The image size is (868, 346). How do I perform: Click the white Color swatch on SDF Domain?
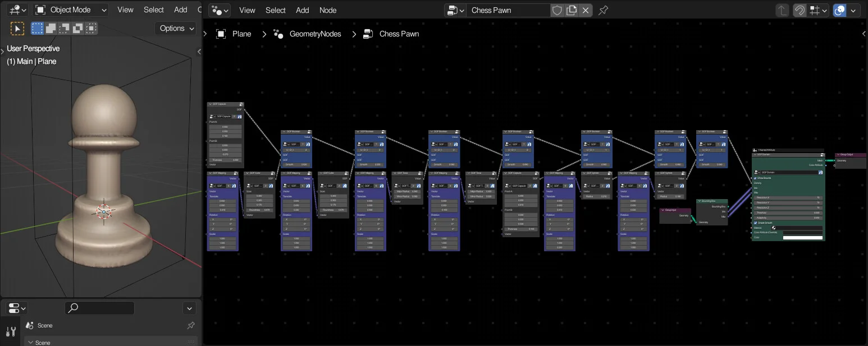coord(803,238)
